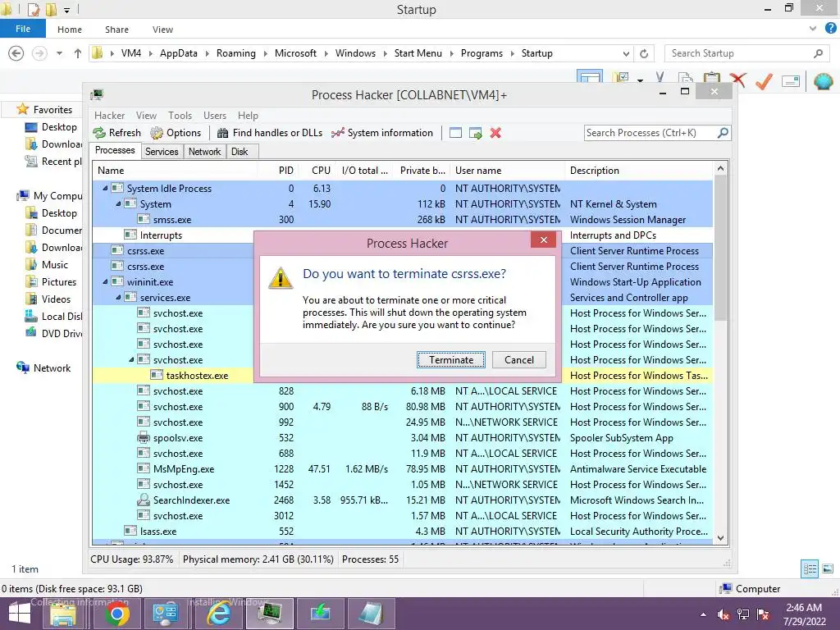The image size is (840, 630).
Task: Open the Hacker menu
Action: (109, 115)
